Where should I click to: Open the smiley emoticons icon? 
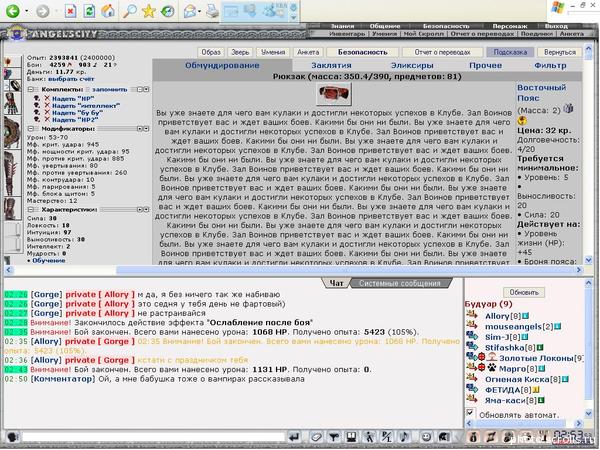(x=426, y=437)
